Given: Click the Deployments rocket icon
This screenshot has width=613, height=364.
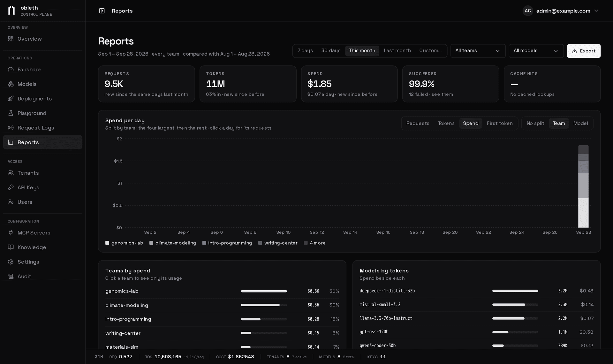Looking at the screenshot, I should [x=11, y=98].
